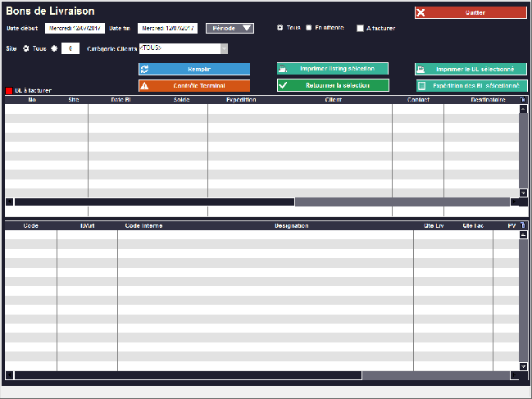The width and height of the screenshot is (532, 399).
Task: Enable the 'A facturer' checkbox
Action: tap(360, 29)
